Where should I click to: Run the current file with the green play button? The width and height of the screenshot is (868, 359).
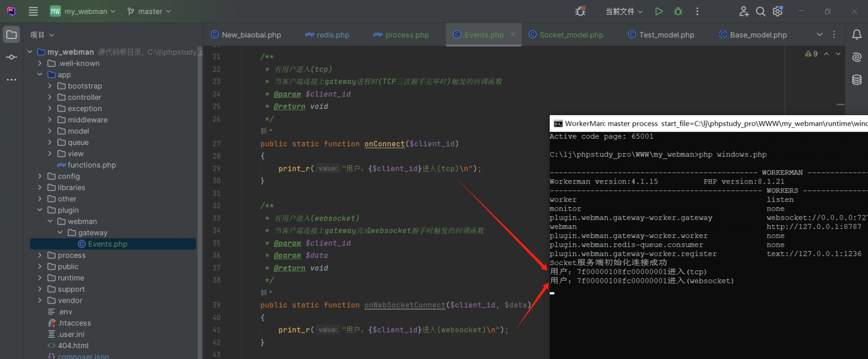click(659, 11)
